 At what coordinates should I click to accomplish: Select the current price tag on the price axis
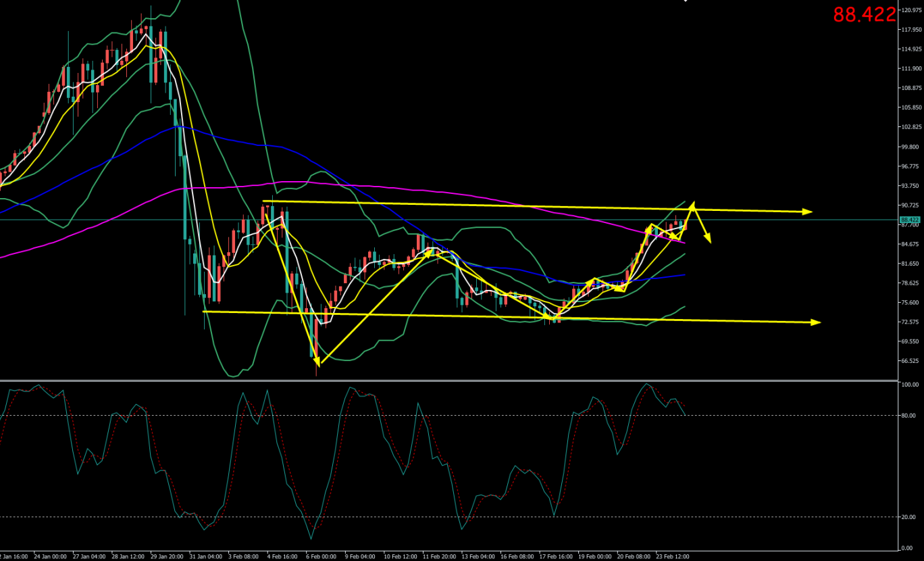tap(910, 220)
